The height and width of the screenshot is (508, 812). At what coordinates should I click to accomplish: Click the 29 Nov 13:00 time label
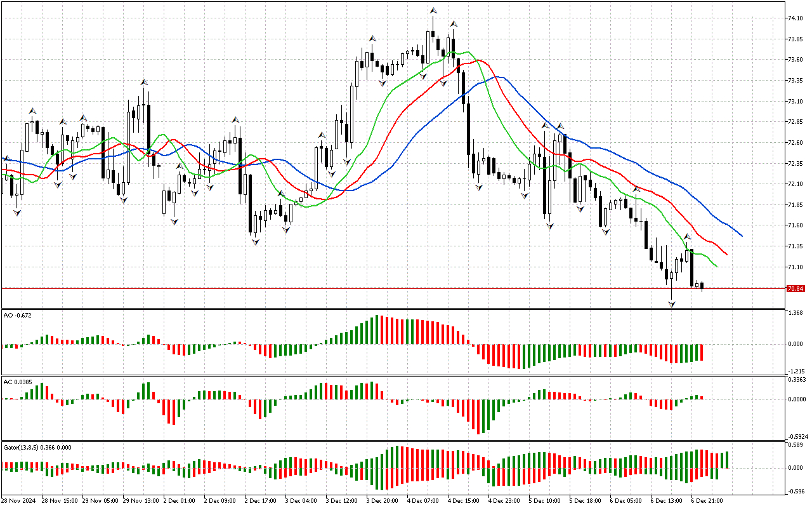pyautogui.click(x=141, y=500)
